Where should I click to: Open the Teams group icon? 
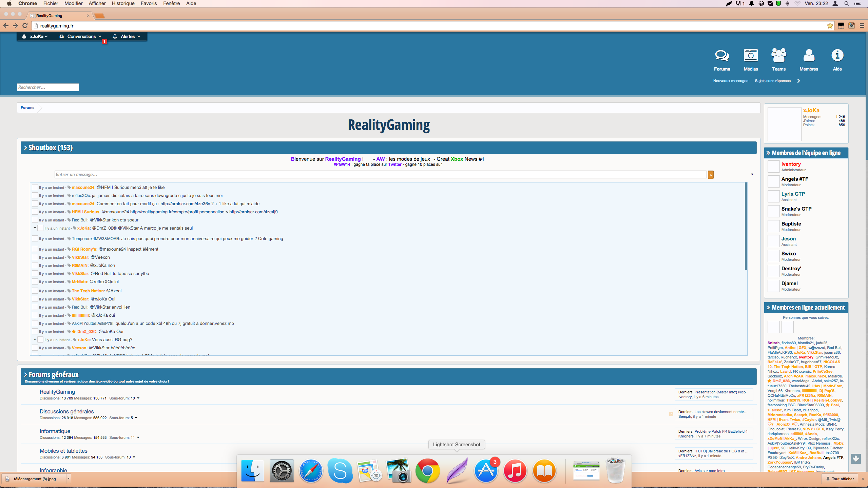tap(778, 55)
